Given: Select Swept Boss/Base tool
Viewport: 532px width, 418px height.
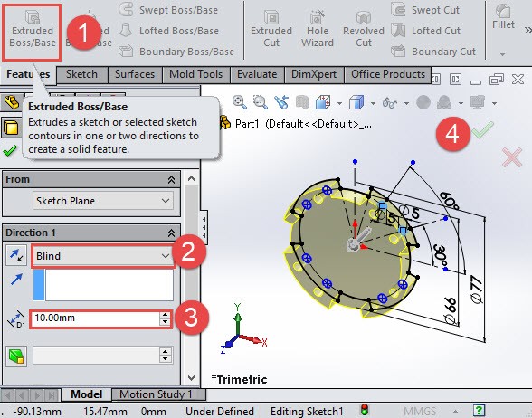Looking at the screenshot, I should [x=168, y=10].
